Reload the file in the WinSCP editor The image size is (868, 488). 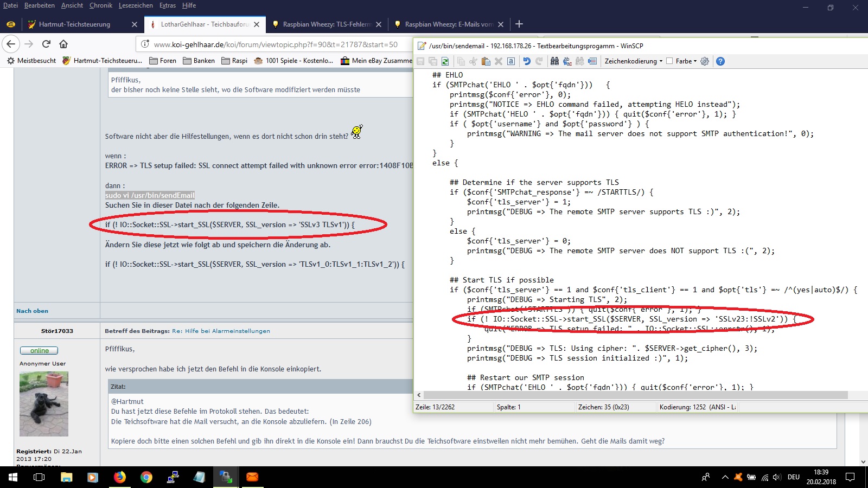click(x=445, y=61)
